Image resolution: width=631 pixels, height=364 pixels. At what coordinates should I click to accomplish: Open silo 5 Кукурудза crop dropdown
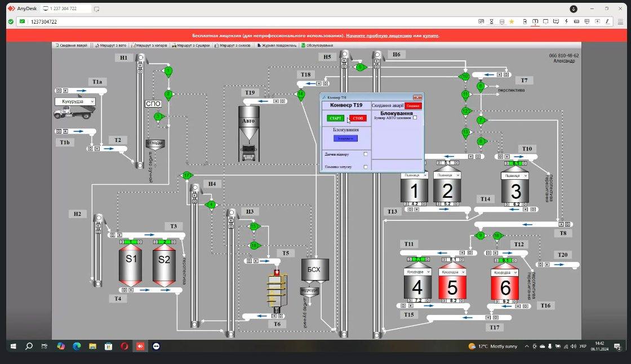(452, 272)
